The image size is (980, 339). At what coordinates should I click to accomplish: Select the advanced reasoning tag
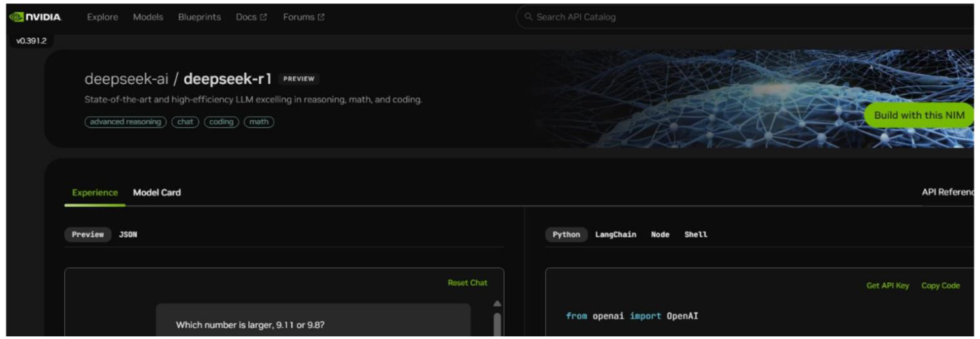click(125, 122)
